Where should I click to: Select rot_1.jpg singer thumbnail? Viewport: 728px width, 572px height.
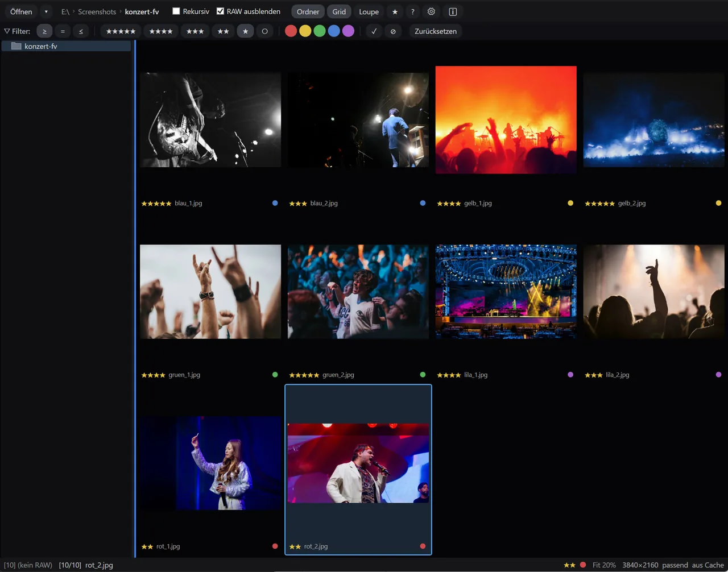click(210, 463)
